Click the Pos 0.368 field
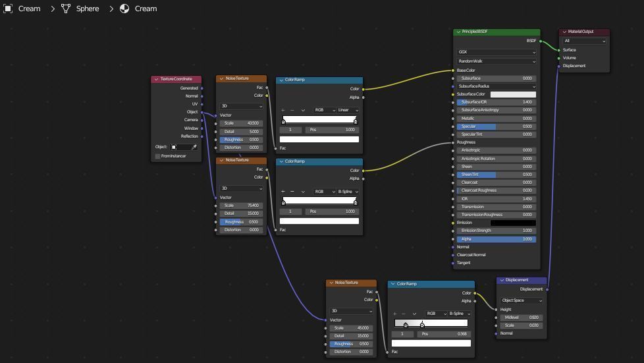This screenshot has height=363, width=644. 444,334
